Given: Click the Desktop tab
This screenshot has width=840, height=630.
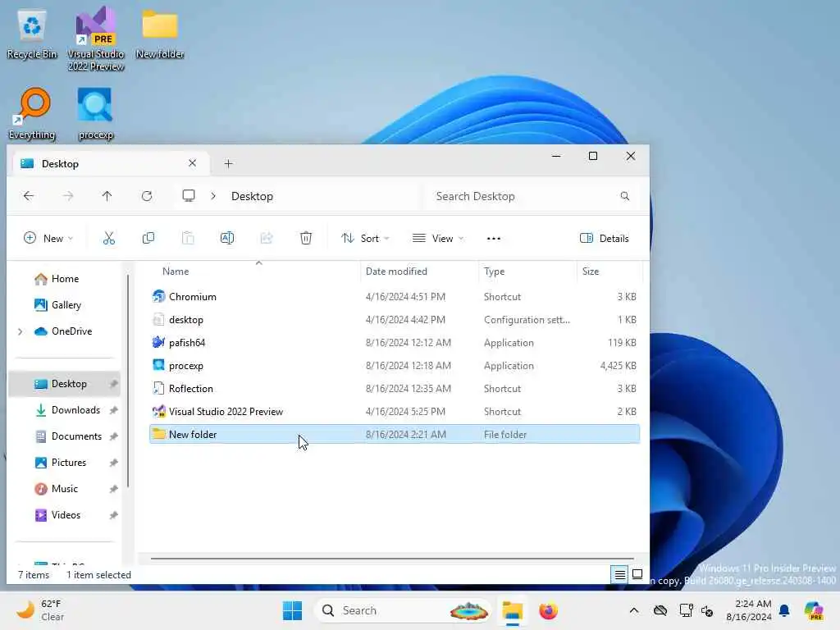Looking at the screenshot, I should point(110,163).
